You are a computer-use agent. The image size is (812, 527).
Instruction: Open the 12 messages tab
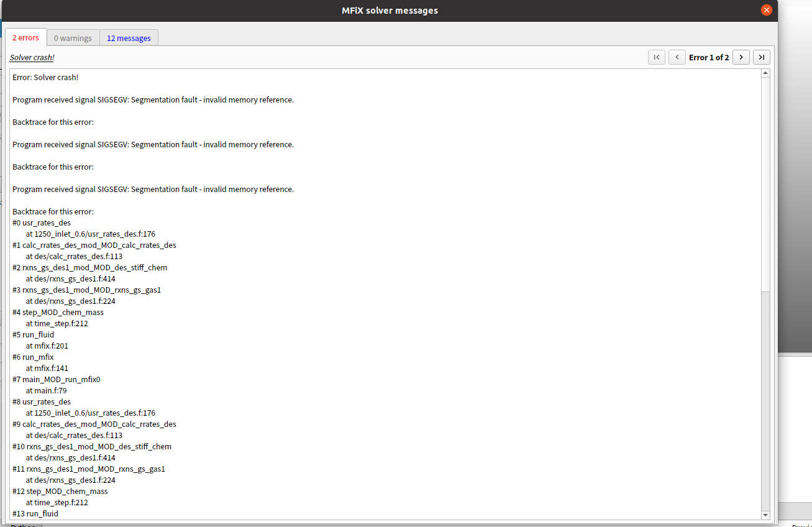pos(129,38)
